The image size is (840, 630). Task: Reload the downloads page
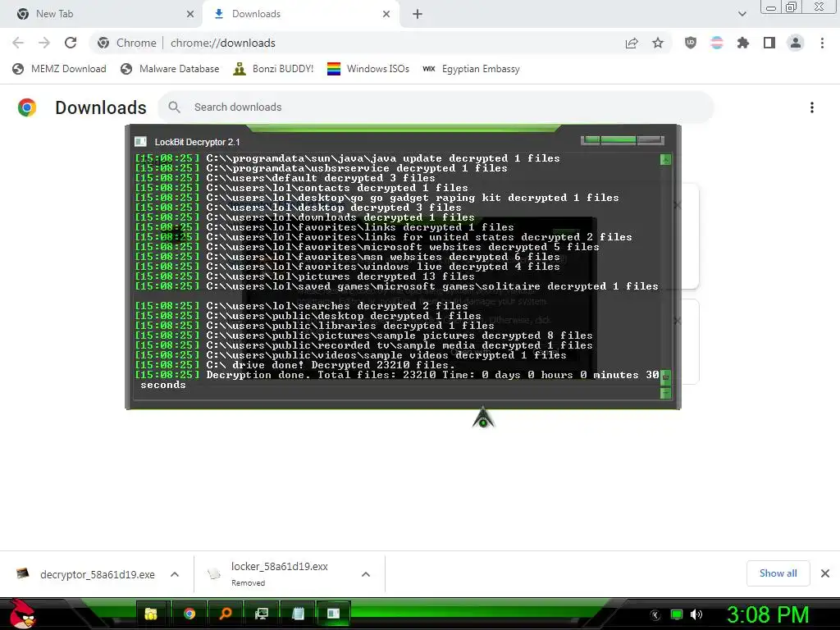(x=71, y=43)
